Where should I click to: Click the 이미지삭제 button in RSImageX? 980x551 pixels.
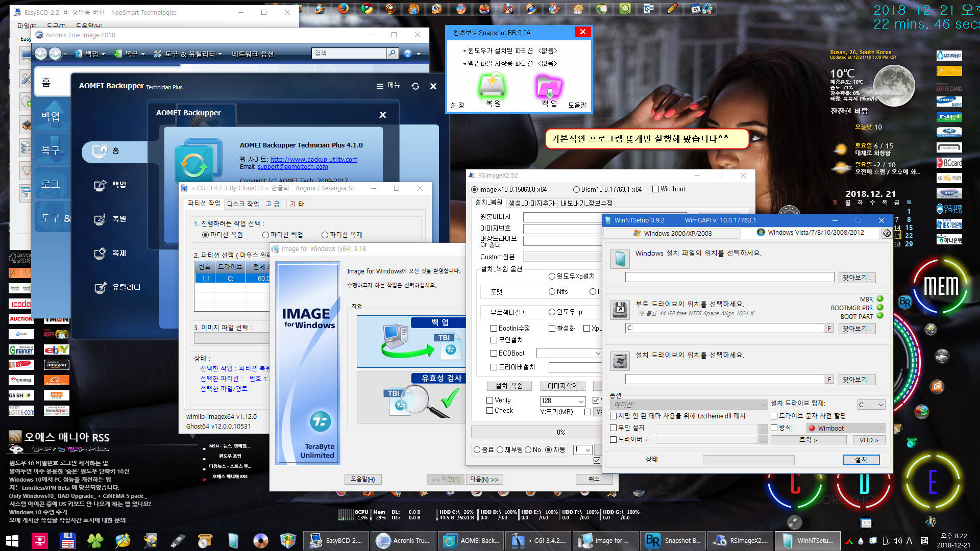pyautogui.click(x=562, y=386)
